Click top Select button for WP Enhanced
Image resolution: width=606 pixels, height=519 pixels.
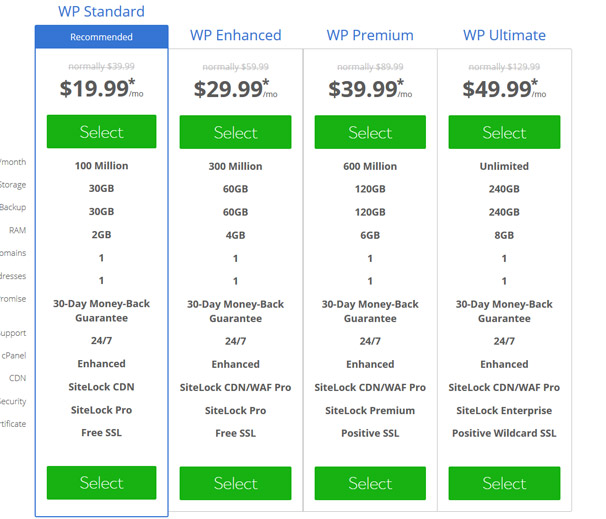235,132
